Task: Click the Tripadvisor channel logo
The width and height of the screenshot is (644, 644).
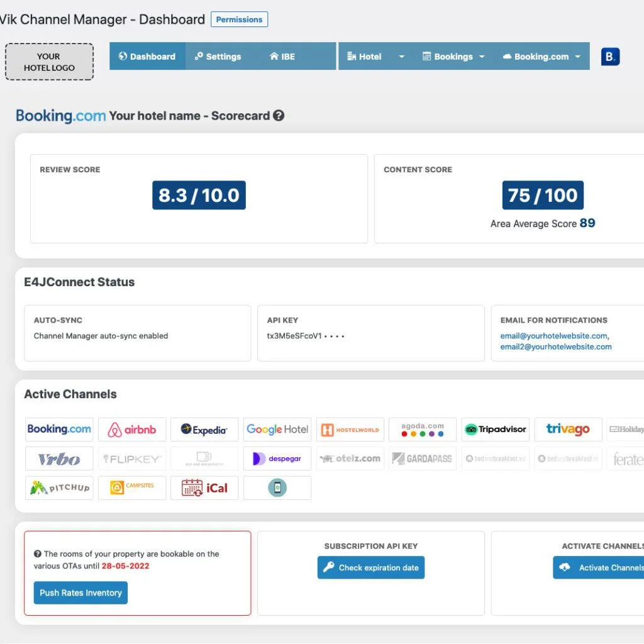Action: pyautogui.click(x=496, y=429)
